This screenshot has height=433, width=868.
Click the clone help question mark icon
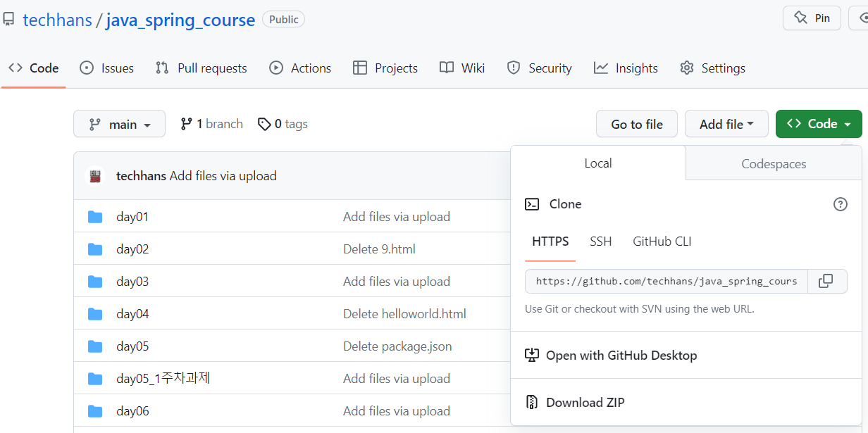pyautogui.click(x=841, y=204)
